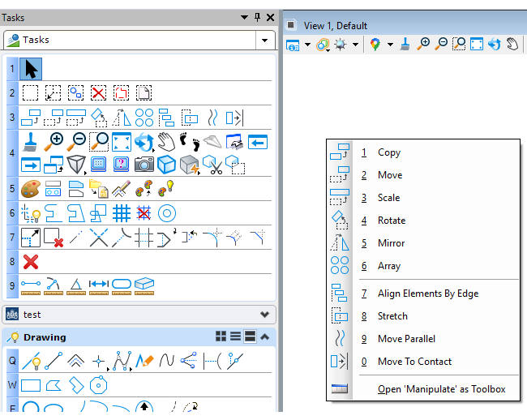
Task: Click the Pan View hand in view toolbar
Action: click(x=512, y=45)
